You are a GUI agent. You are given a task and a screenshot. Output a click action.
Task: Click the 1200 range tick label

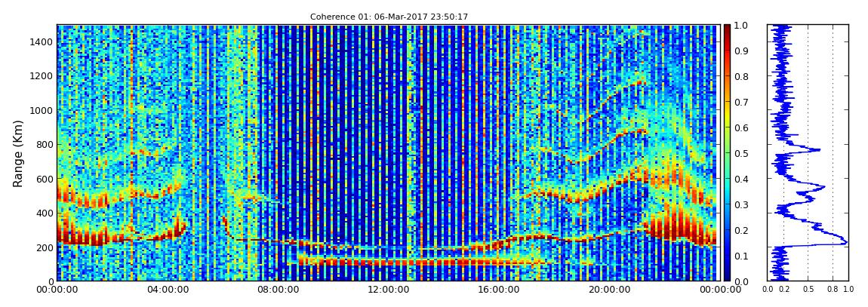(41, 76)
